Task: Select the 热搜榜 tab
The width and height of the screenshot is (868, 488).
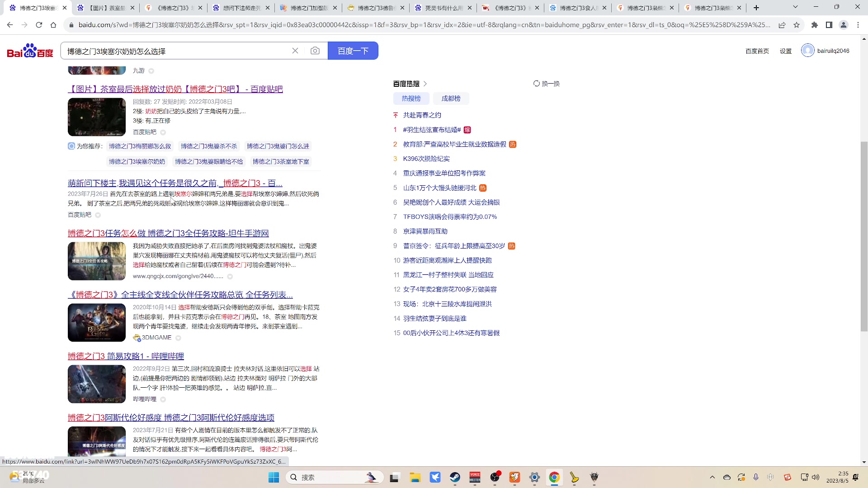Action: [411, 99]
